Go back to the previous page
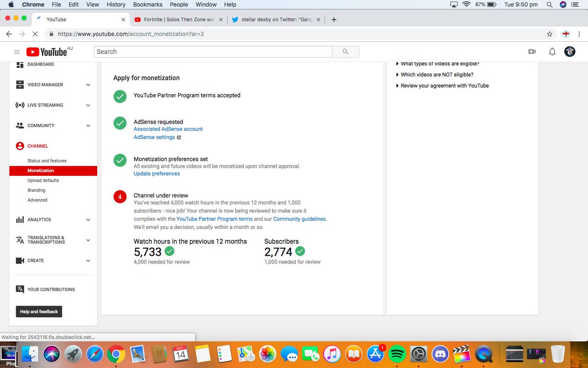This screenshot has width=588, height=368. click(9, 34)
